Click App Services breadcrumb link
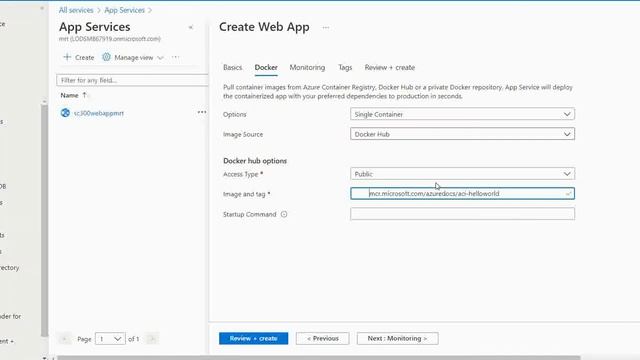Screen dimensions: 640x360 click(124, 10)
